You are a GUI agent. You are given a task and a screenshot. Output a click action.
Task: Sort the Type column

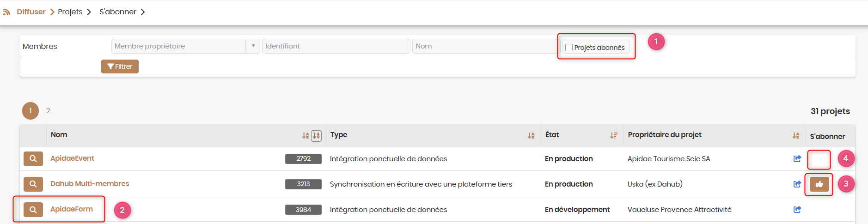coord(531,135)
